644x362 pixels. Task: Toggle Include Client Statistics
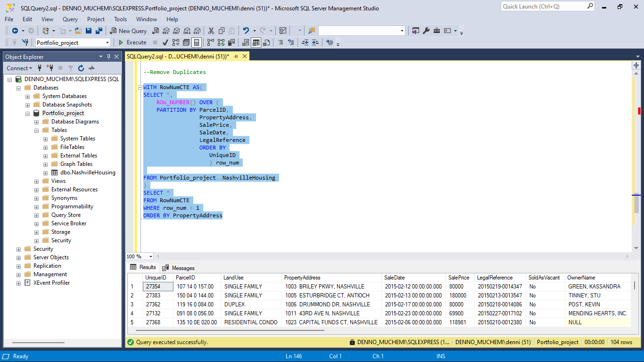tap(231, 42)
